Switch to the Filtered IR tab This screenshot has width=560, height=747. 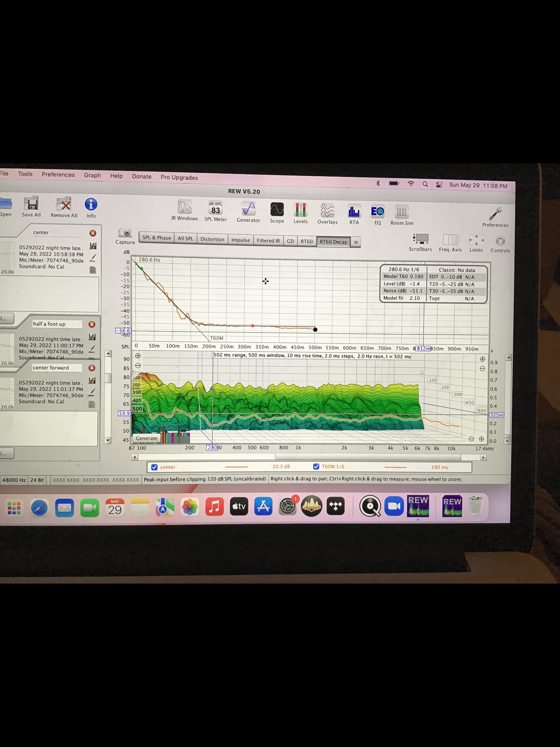[x=268, y=241]
